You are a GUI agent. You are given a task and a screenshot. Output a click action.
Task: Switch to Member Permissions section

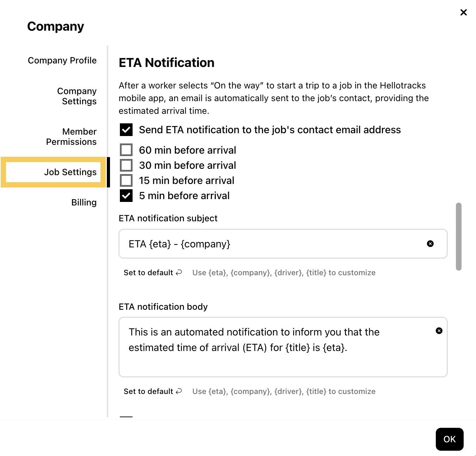(71, 137)
